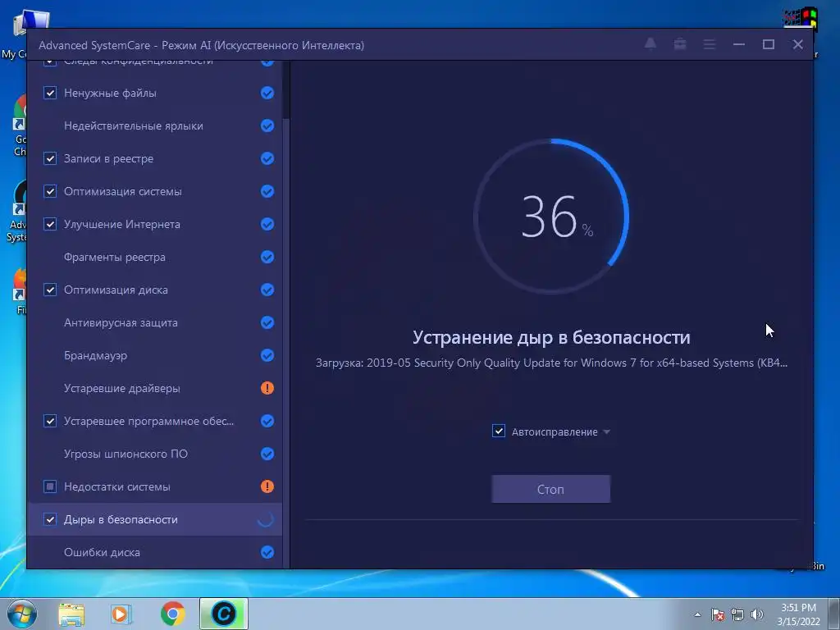This screenshot has width=840, height=630.
Task: Toggle the Недостатки системы checkbox
Action: click(50, 486)
